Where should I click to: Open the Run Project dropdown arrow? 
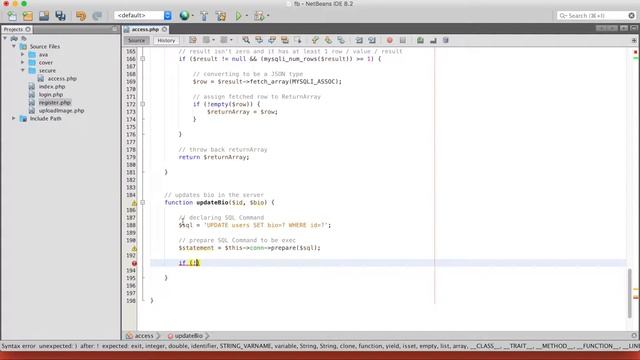tap(247, 16)
